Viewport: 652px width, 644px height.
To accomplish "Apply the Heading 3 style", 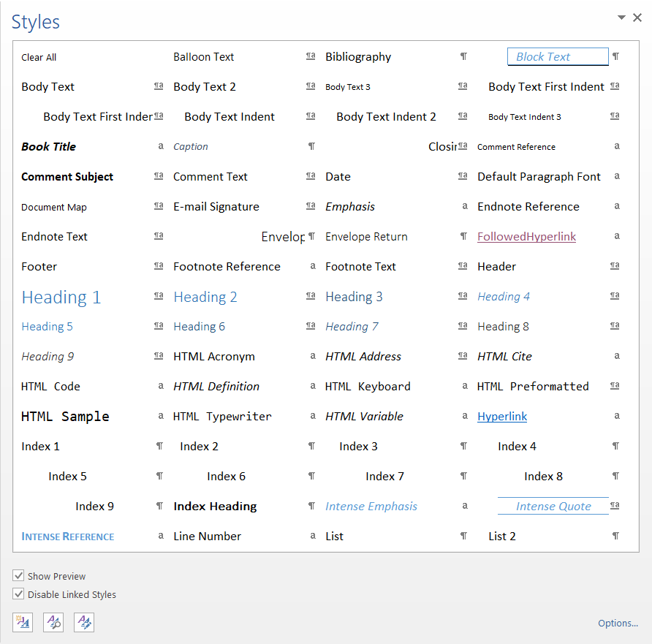I will click(x=354, y=297).
